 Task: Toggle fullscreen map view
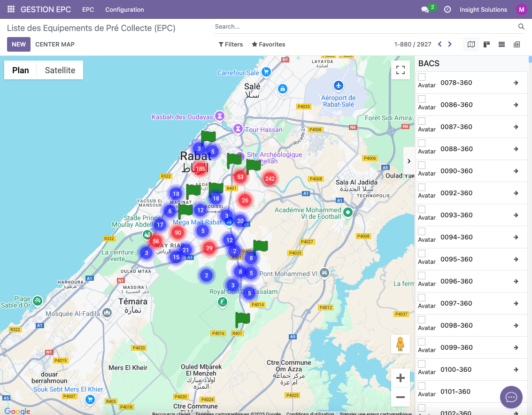pos(400,70)
